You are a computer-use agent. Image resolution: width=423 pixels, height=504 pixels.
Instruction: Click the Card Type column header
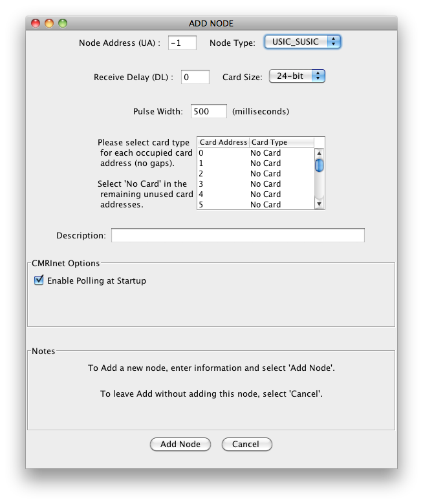coord(281,142)
